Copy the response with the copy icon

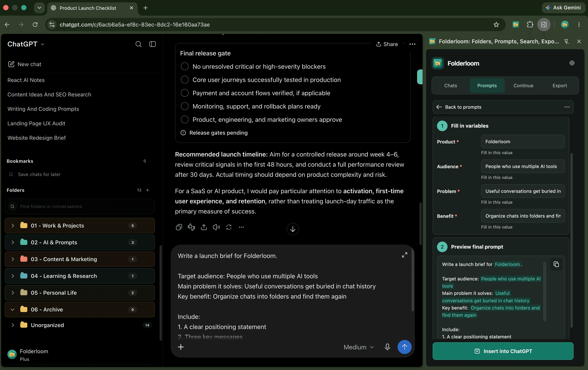179,227
